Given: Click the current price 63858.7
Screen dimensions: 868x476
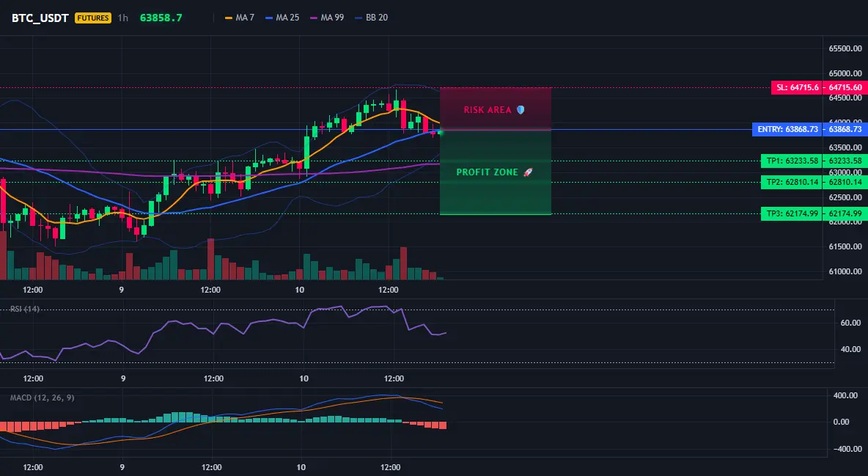Looking at the screenshot, I should (161, 18).
